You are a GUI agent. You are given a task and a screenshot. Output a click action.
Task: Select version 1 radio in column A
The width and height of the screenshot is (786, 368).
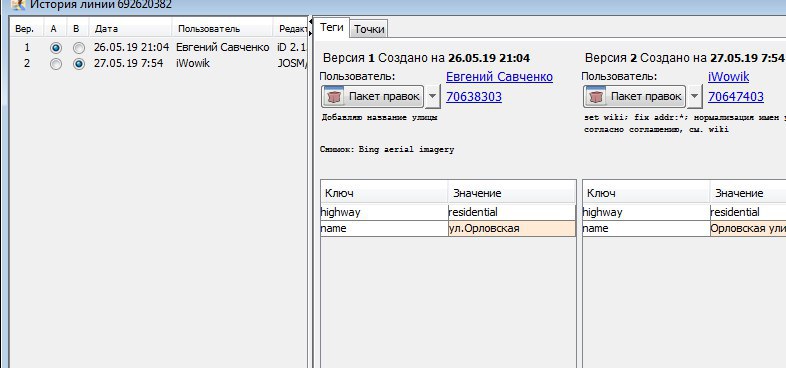[56, 48]
